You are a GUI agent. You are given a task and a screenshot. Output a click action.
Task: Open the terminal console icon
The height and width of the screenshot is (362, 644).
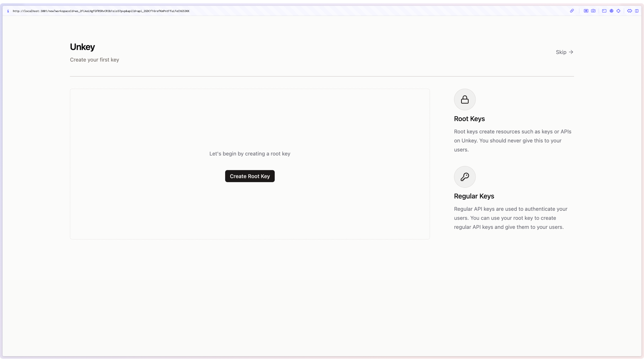(604, 11)
